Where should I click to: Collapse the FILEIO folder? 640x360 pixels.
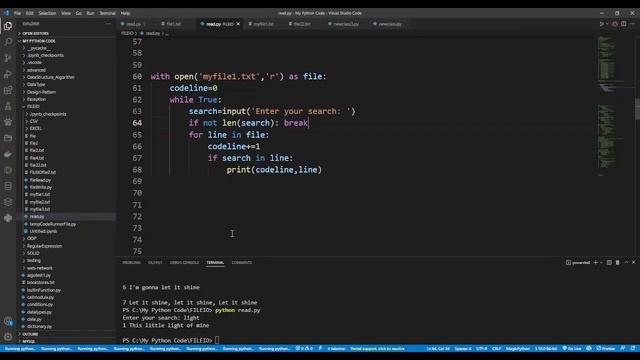(x=66, y=107)
